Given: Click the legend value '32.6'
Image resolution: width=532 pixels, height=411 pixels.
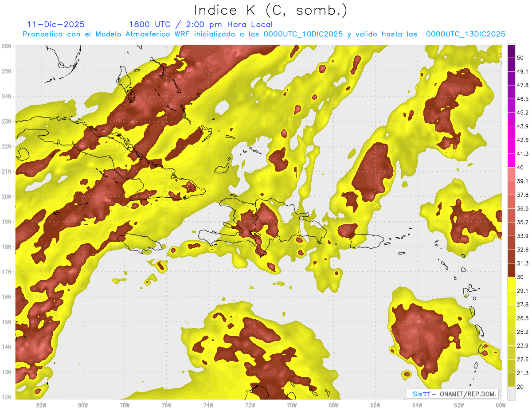Looking at the screenshot, I should tap(523, 250).
